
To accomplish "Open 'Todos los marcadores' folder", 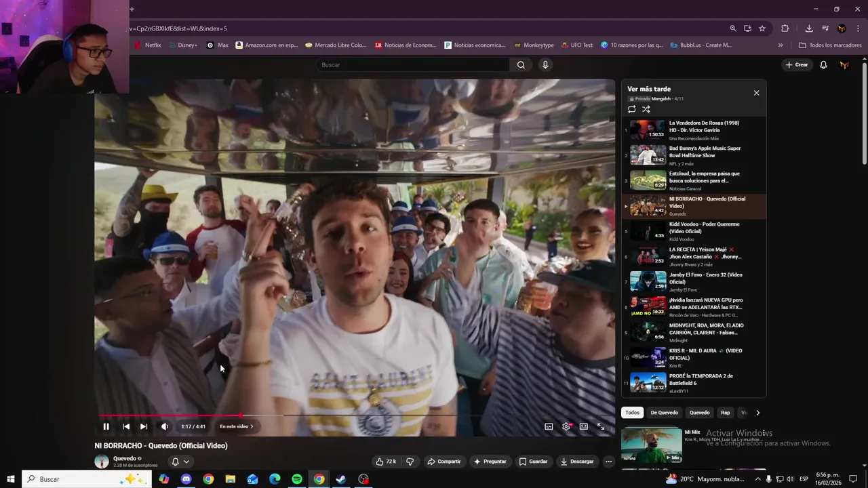I will (x=830, y=45).
